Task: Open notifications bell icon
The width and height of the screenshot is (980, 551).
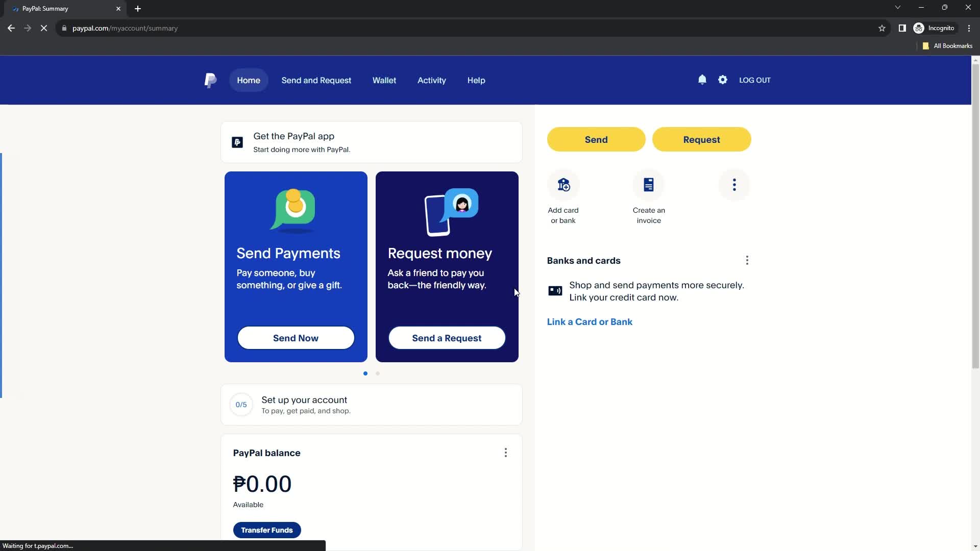Action: [x=702, y=80]
